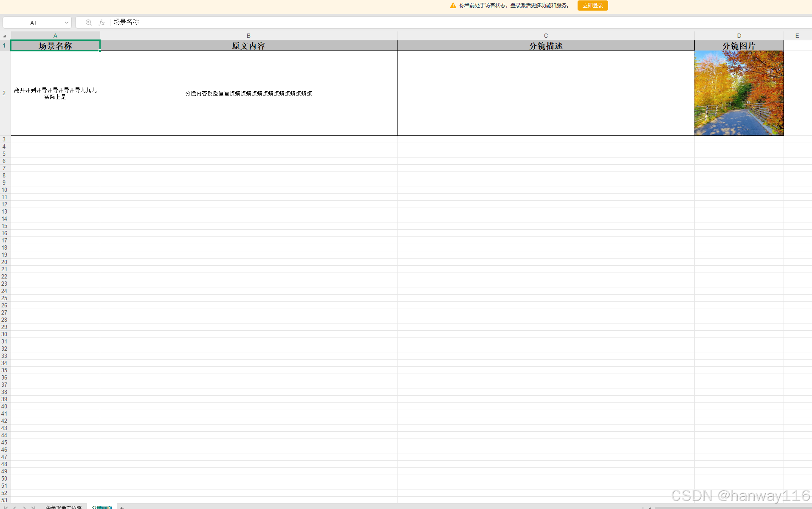Jump to last sheet using rightmost navigation arrow
Image resolution: width=812 pixels, height=509 pixels.
[34, 508]
